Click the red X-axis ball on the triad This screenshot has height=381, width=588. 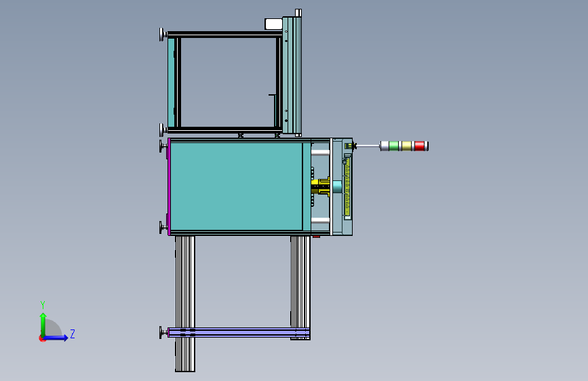pyautogui.click(x=42, y=338)
